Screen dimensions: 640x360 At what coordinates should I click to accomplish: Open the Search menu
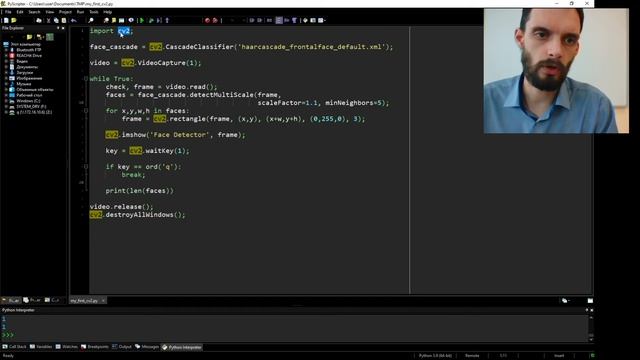point(34,12)
